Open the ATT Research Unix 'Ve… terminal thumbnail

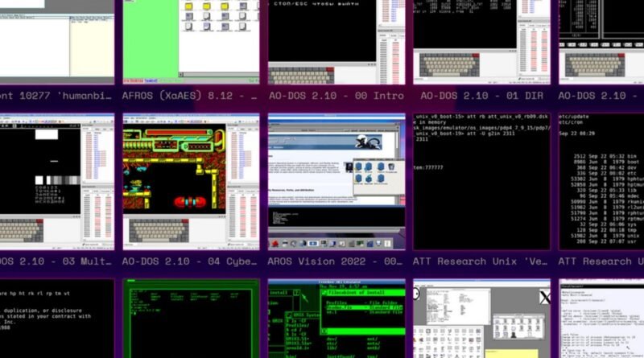[x=481, y=182]
